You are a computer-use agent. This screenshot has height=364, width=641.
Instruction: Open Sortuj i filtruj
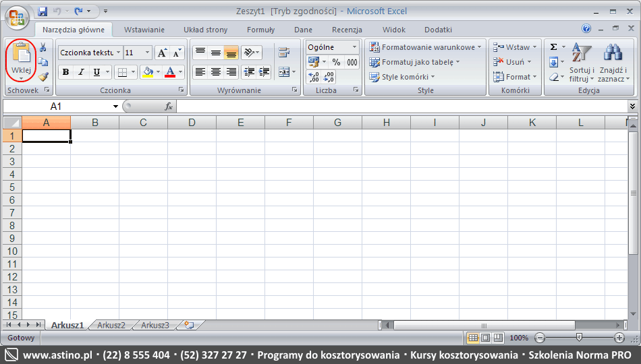[x=582, y=62]
